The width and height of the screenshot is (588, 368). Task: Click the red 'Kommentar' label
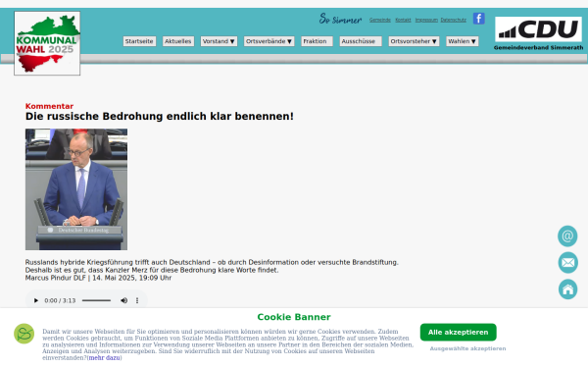pos(49,106)
